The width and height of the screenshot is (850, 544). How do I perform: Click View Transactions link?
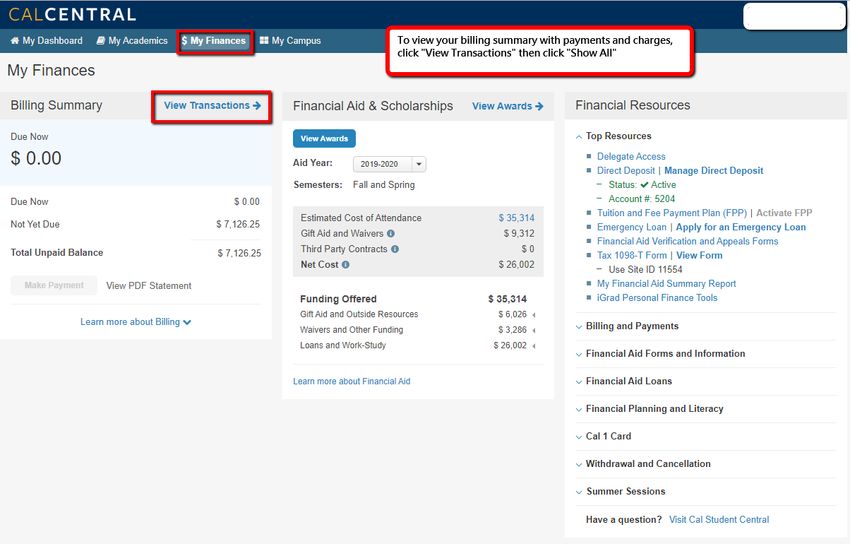point(212,106)
